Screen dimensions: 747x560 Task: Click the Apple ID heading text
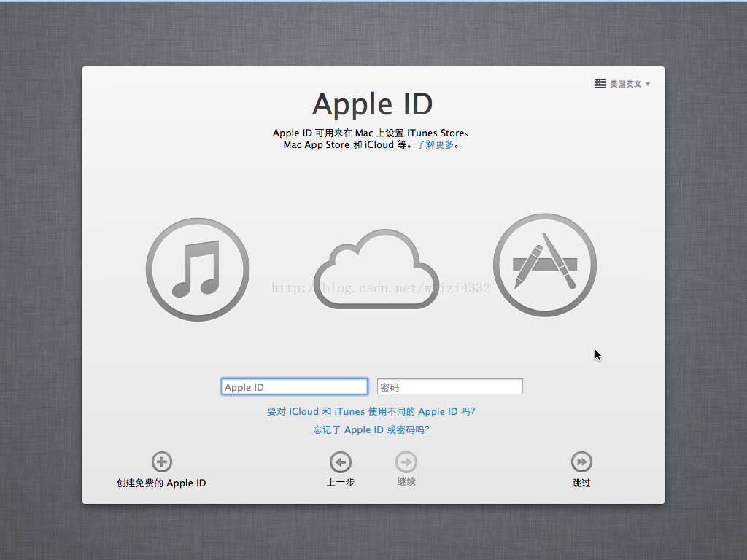tap(373, 104)
